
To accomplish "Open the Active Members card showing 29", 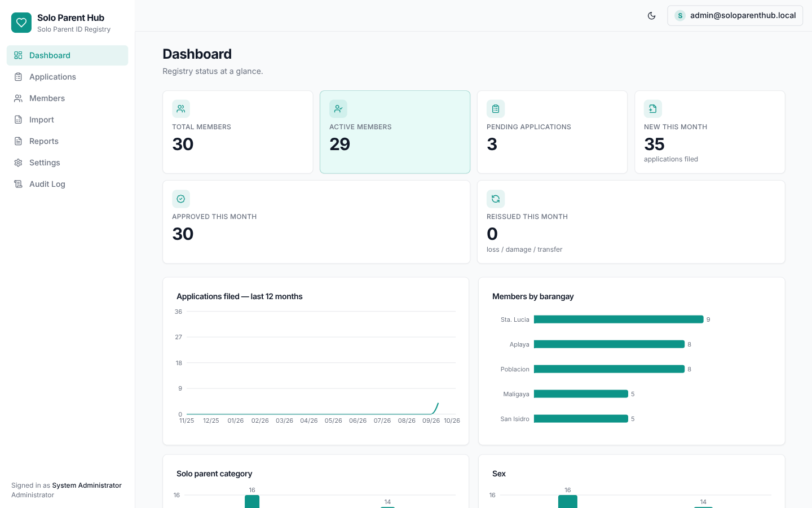I will click(x=395, y=132).
